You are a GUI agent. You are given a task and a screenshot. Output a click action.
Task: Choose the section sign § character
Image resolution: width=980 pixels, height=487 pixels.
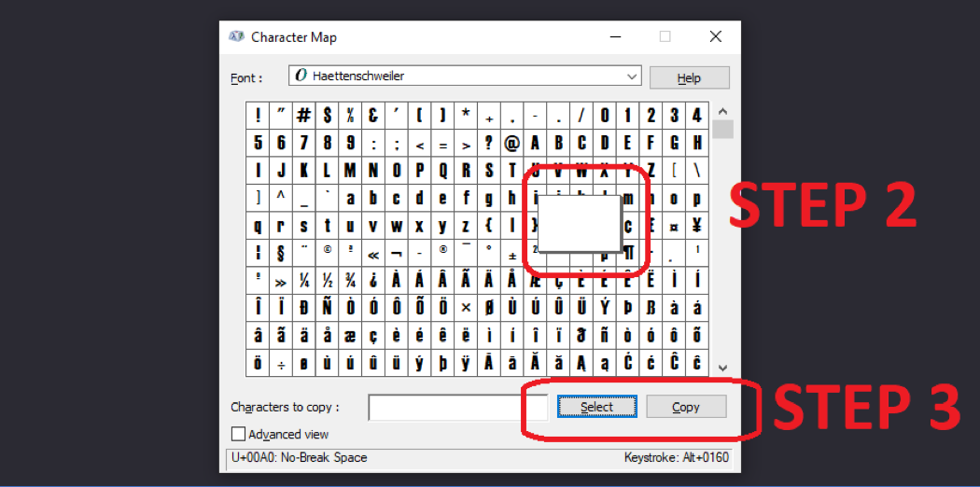280,253
